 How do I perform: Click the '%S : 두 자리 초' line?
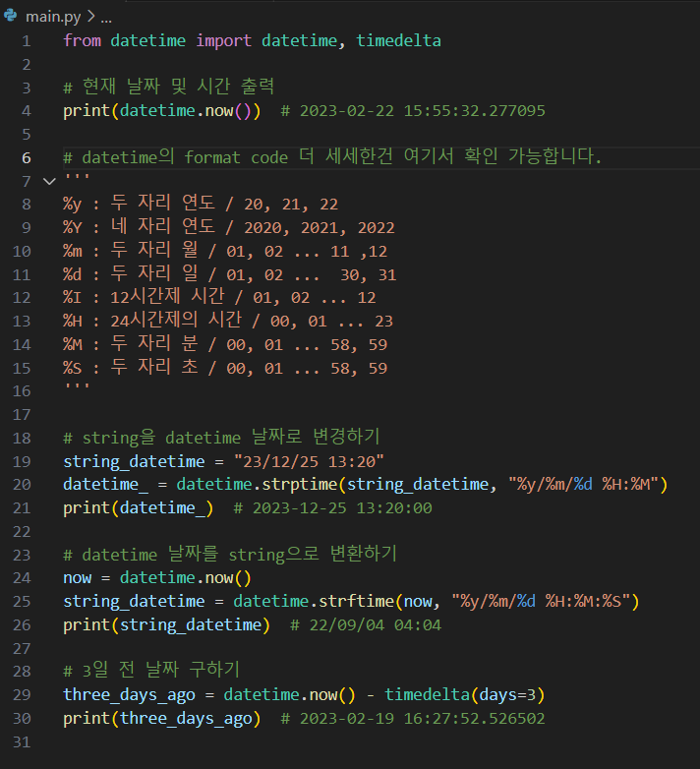[225, 368]
